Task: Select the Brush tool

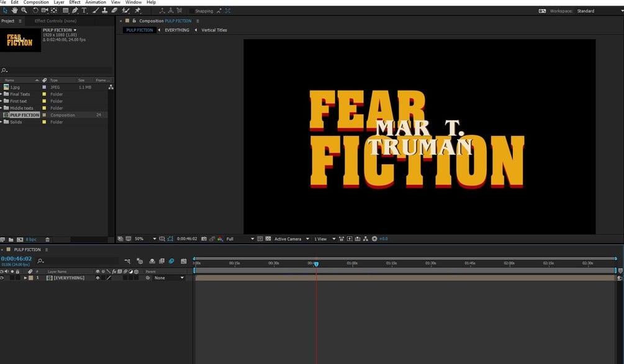Action: pos(96,11)
